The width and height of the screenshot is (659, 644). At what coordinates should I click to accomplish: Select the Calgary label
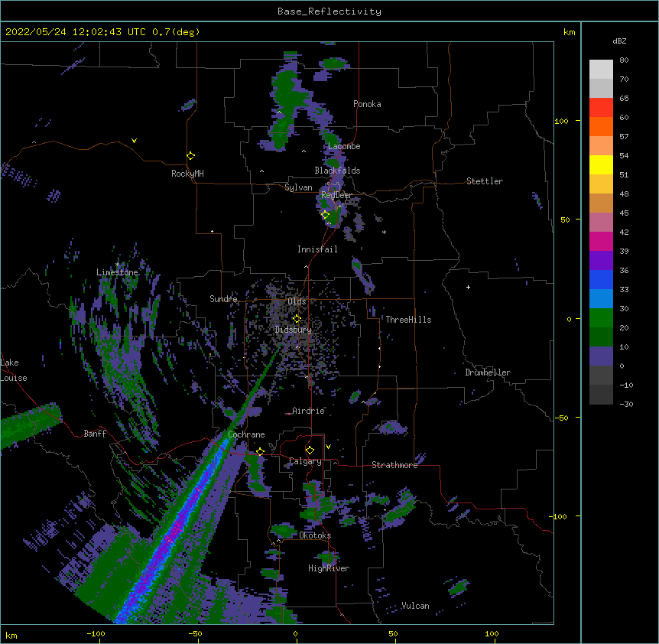pyautogui.click(x=305, y=461)
